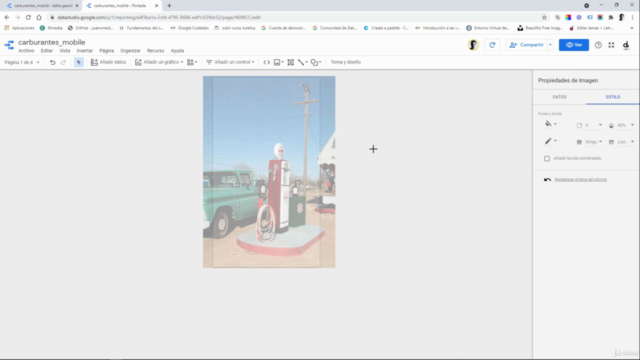Open the Chrome extensions puzzle icon
The height and width of the screenshot is (360, 640).
click(611, 17)
